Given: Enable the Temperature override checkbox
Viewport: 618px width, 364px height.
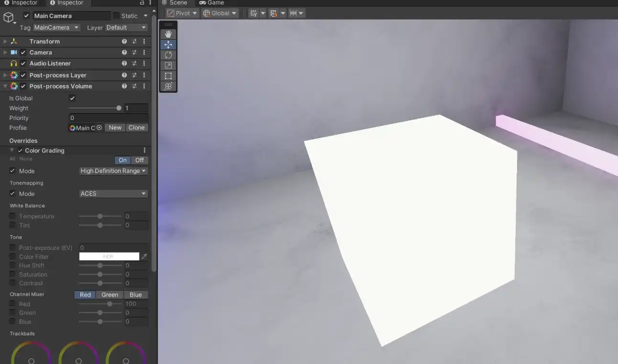Looking at the screenshot, I should point(12,216).
